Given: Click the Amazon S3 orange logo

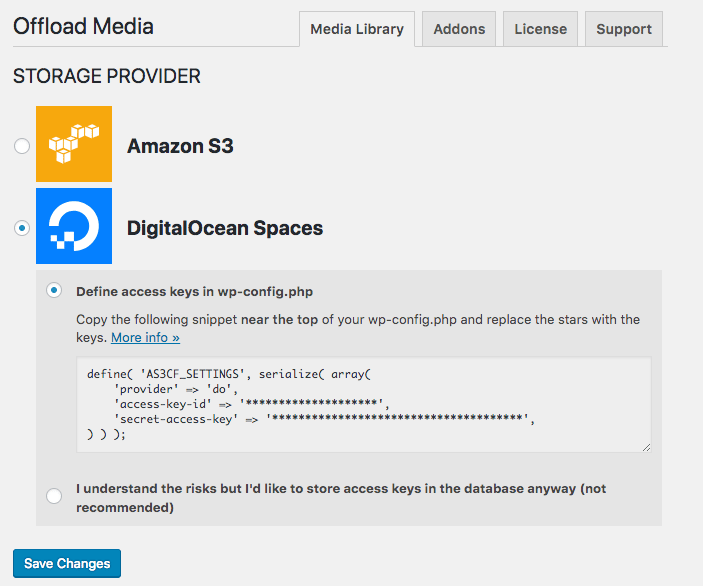Looking at the screenshot, I should [x=74, y=144].
